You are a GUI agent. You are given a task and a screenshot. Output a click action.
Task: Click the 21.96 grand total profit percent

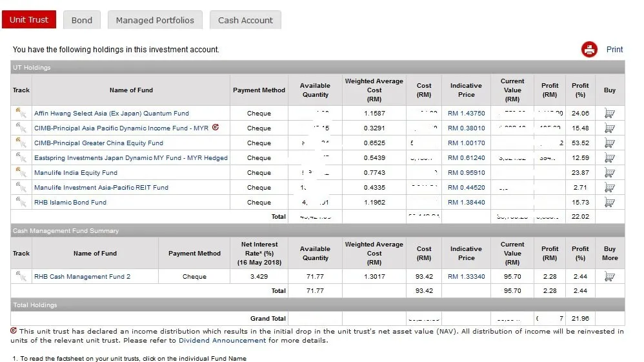click(x=580, y=318)
